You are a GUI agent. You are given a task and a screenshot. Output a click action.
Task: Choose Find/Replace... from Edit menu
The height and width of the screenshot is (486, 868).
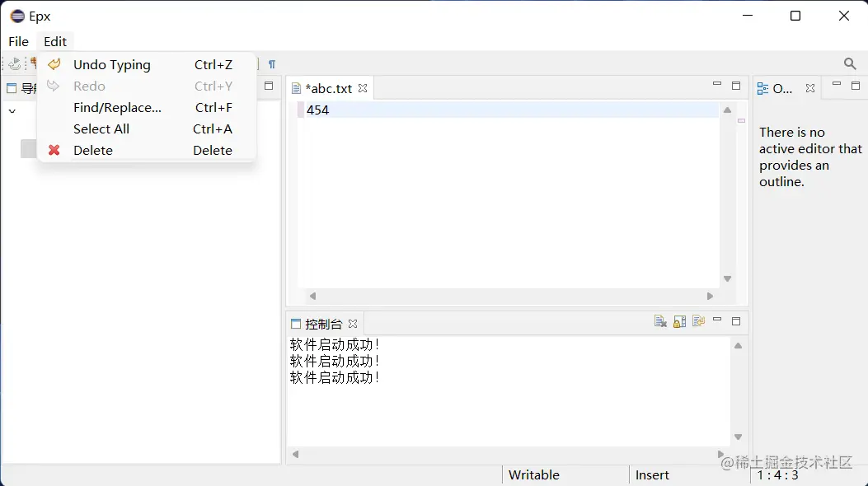147,107
